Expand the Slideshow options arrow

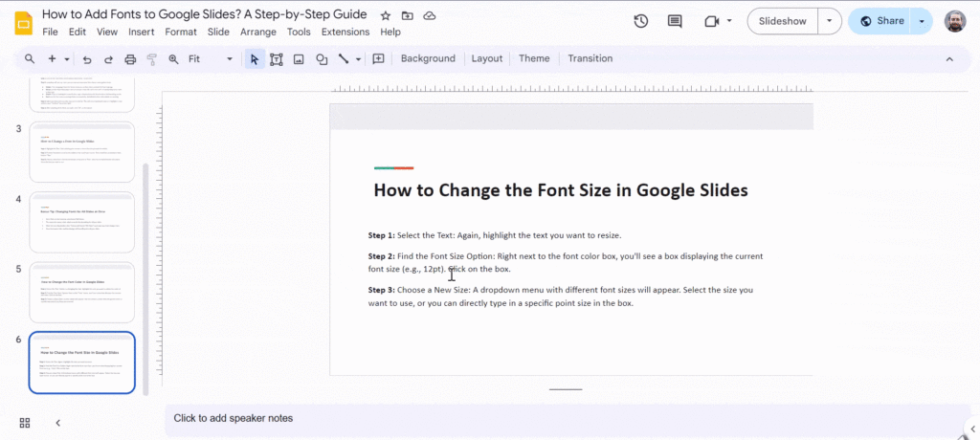829,21
